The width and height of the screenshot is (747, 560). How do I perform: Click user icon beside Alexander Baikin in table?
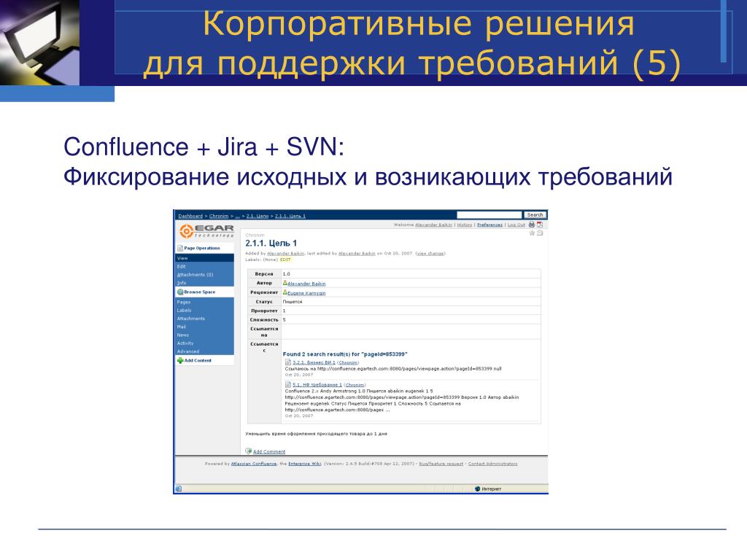coord(285,283)
